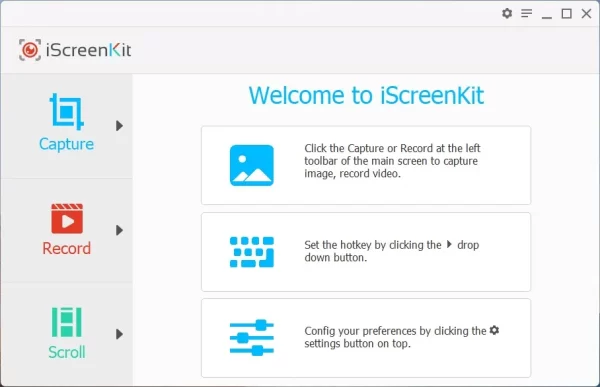Click text 'Config your preferences by clicking the'
The height and width of the screenshot is (387, 600).
pos(395,331)
